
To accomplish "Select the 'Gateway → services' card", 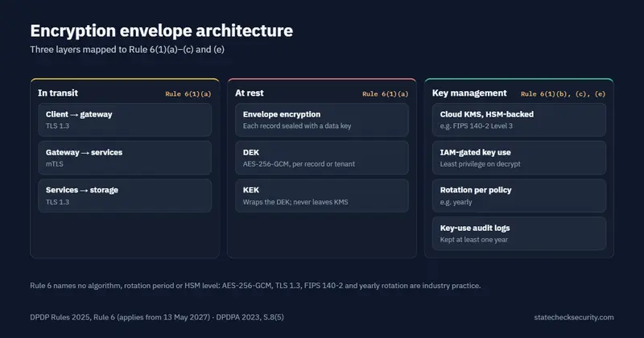I will [125, 158].
